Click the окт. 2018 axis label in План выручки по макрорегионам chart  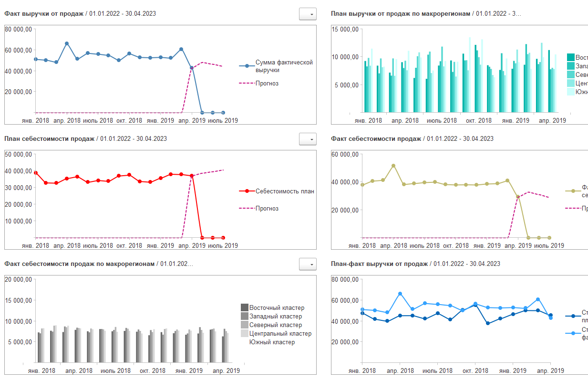[x=478, y=121]
